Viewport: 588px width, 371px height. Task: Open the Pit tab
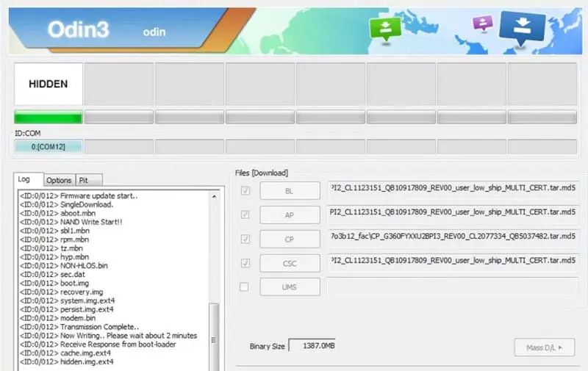pos(88,180)
